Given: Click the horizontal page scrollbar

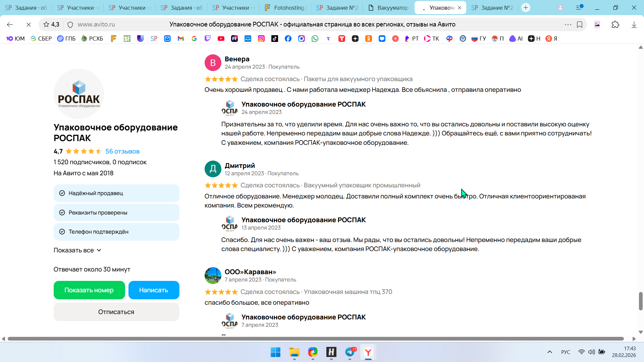Looking at the screenshot, I should [315, 339].
